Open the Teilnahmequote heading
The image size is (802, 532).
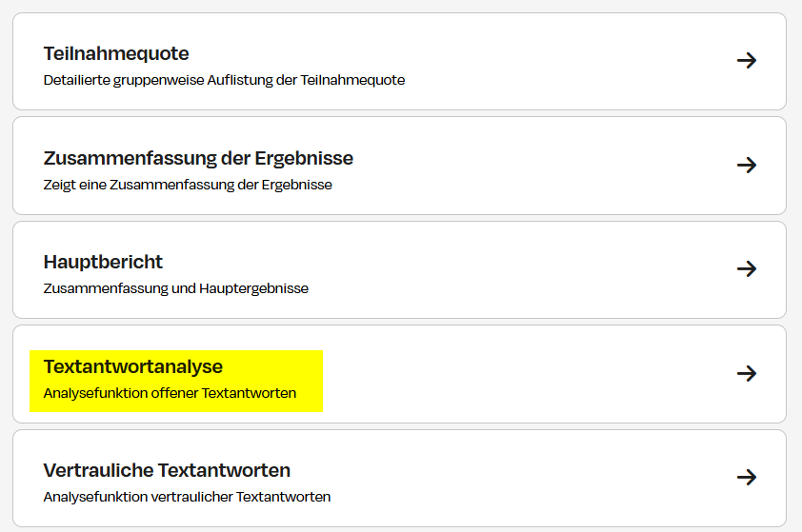click(116, 53)
